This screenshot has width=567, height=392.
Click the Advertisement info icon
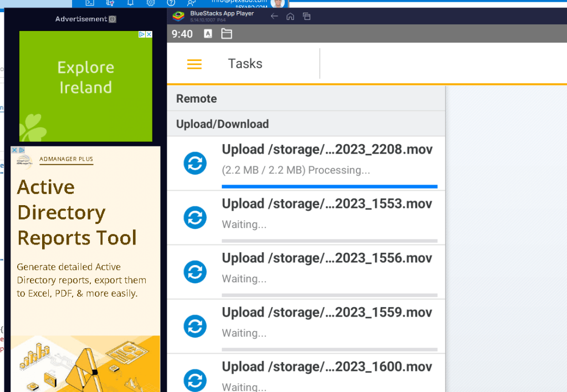[x=113, y=19]
